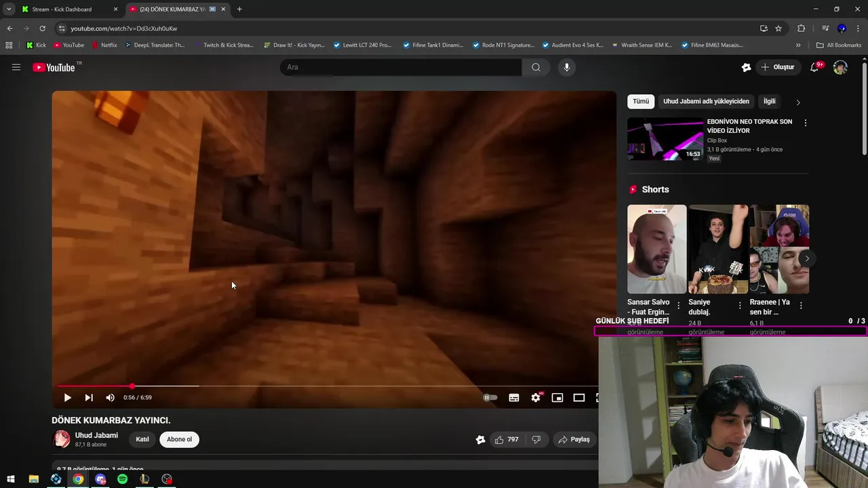Open Spotify from taskbar

click(123, 479)
